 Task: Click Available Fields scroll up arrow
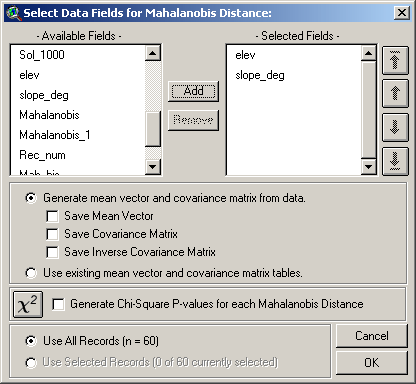153,53
